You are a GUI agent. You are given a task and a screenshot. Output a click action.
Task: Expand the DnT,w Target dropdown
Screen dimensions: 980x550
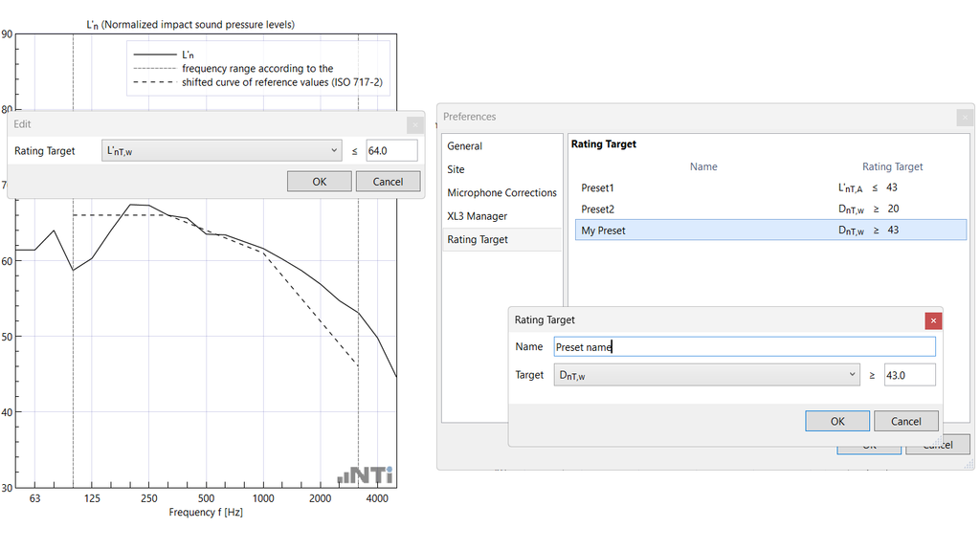[x=706, y=376]
